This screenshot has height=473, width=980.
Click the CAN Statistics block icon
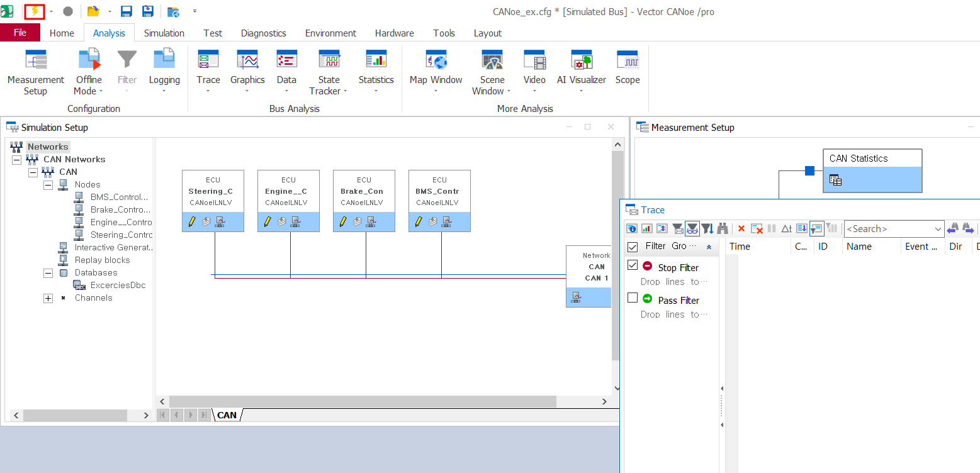pos(836,181)
